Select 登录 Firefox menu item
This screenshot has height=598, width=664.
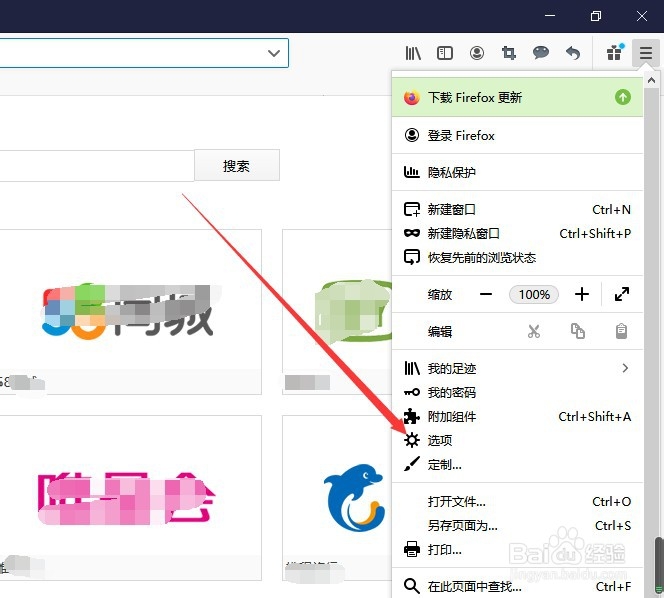(517, 136)
